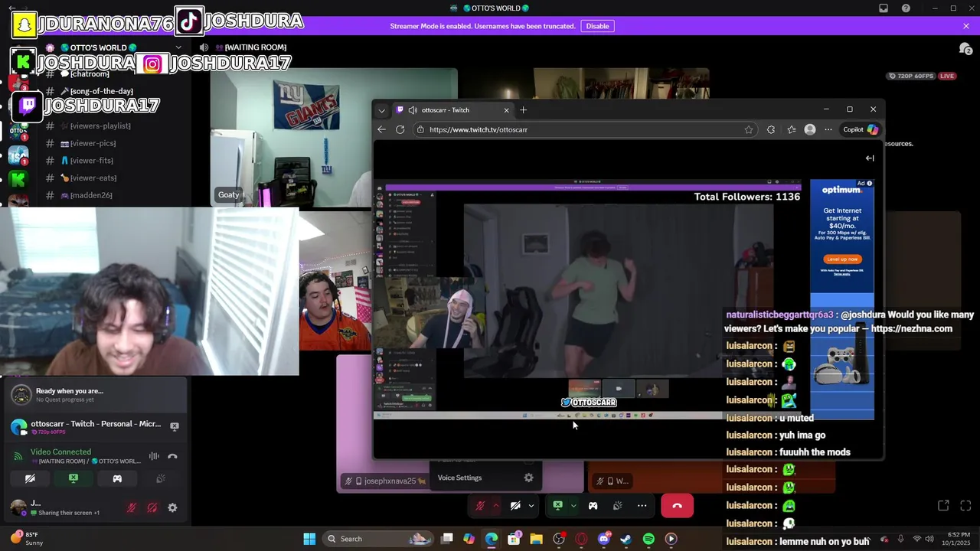This screenshot has height=551, width=980.
Task: Disable Streamer Mode from banner
Action: pyautogui.click(x=597, y=26)
